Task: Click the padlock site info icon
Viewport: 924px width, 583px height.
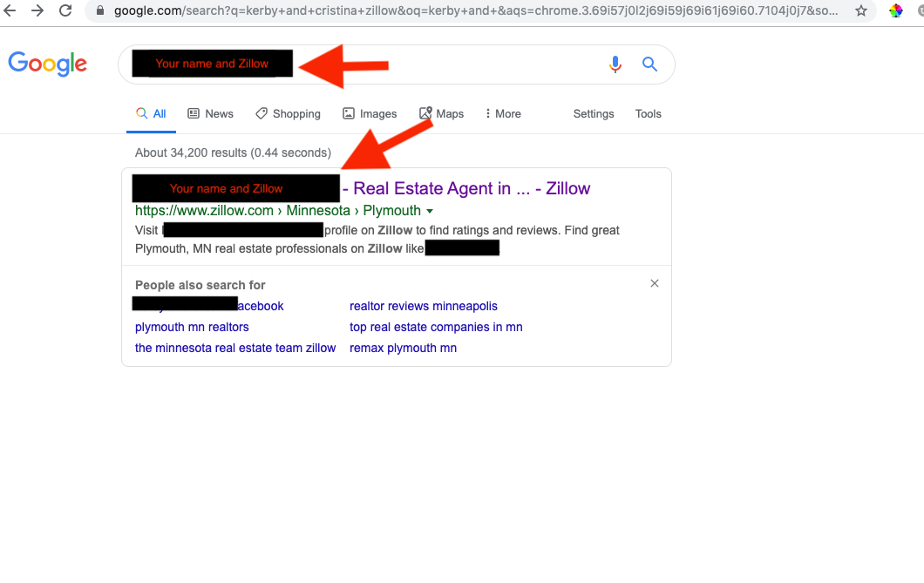Action: pyautogui.click(x=100, y=10)
